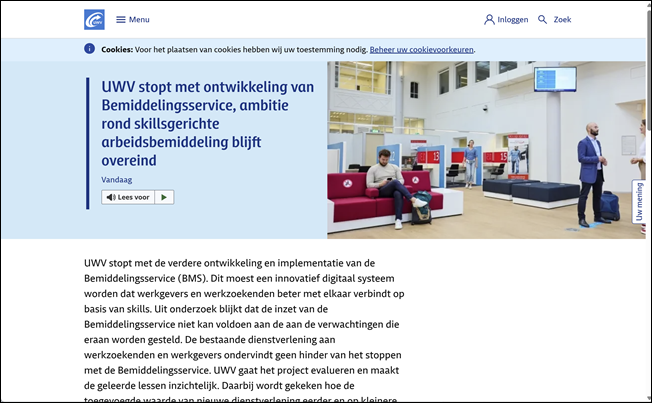
Task: Click the UWV logo icon
Action: [94, 20]
